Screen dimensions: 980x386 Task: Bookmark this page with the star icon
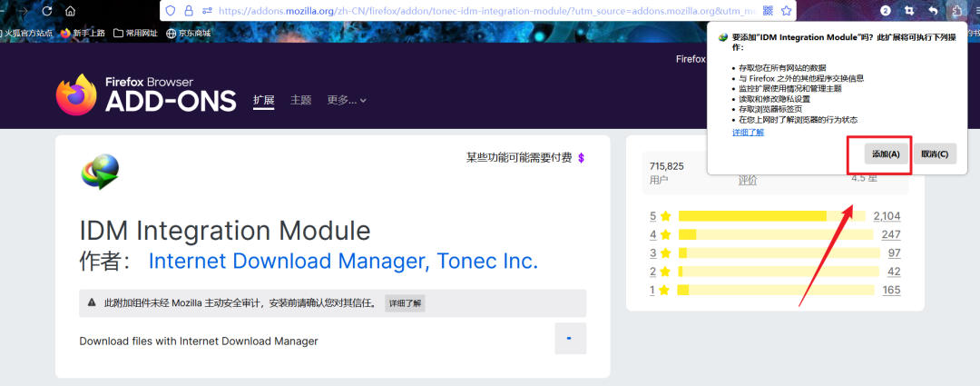(x=786, y=11)
